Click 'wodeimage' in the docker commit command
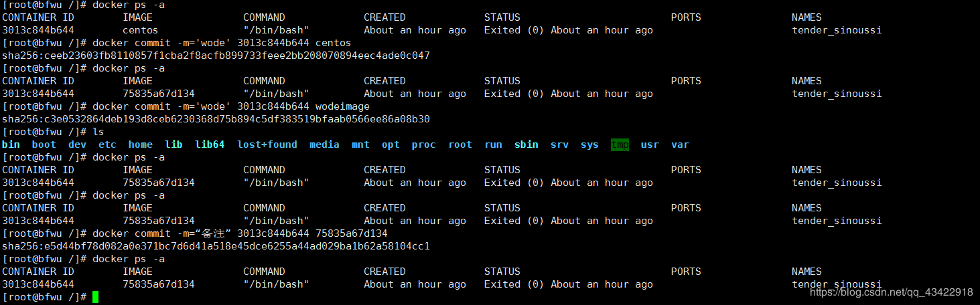 coord(342,106)
